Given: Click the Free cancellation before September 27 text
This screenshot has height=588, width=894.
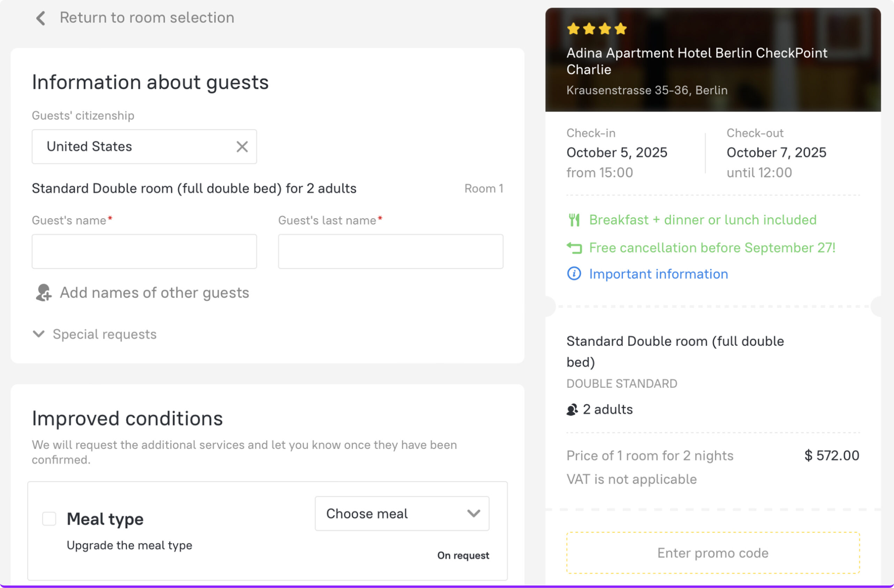Looking at the screenshot, I should 712,248.
